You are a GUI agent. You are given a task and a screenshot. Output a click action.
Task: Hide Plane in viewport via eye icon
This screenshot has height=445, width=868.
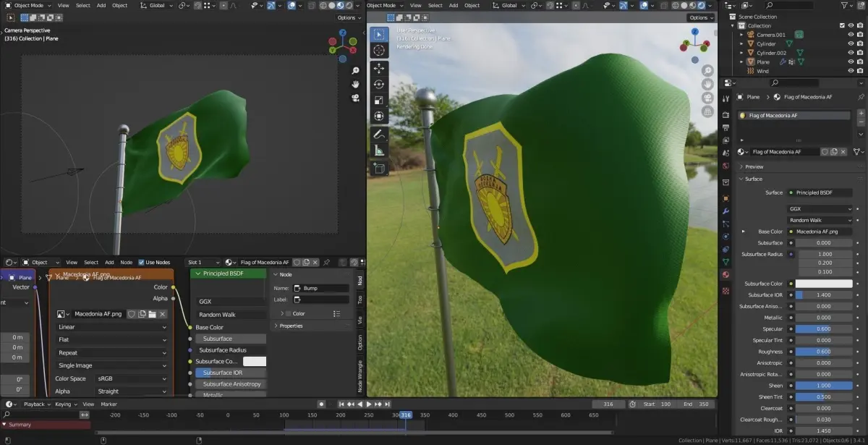(x=851, y=62)
